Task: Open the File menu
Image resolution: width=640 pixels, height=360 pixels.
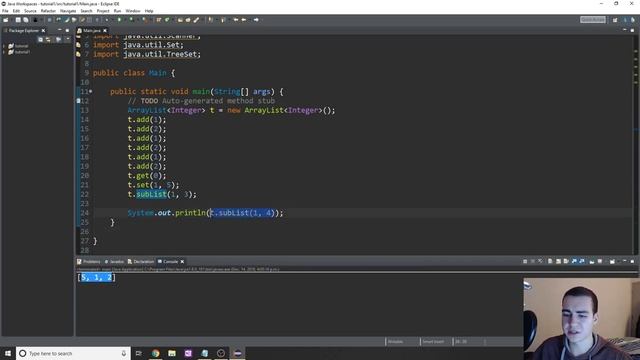Action: pyautogui.click(x=5, y=11)
